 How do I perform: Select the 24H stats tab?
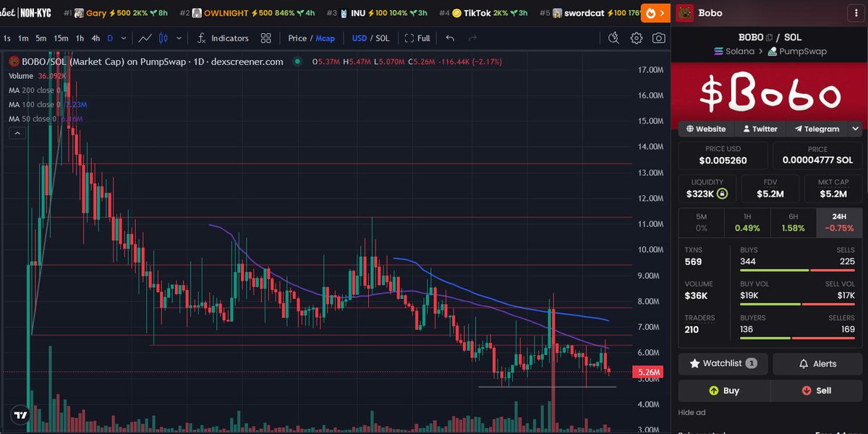pyautogui.click(x=839, y=222)
